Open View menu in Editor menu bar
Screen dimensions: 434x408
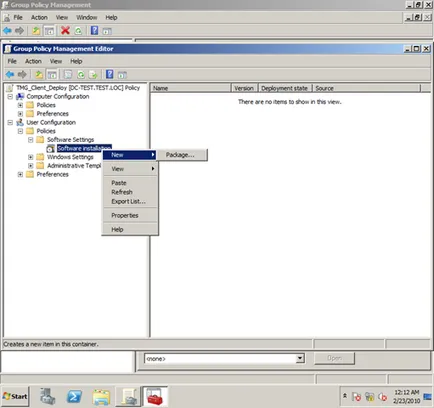pyautogui.click(x=56, y=61)
